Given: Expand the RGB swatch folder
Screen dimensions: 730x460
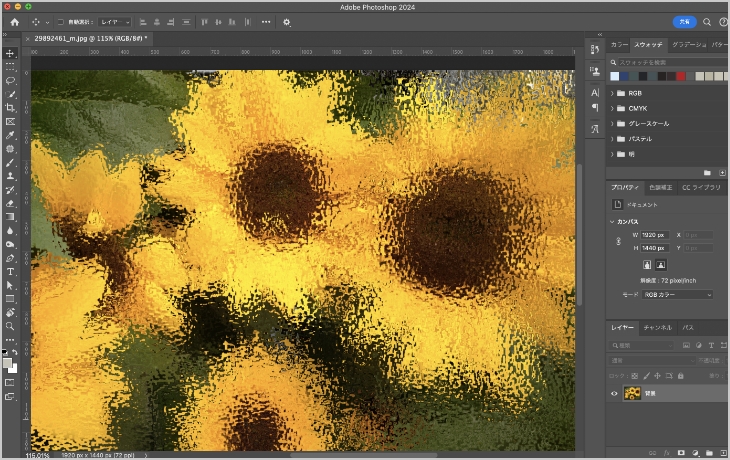Looking at the screenshot, I should [x=612, y=93].
